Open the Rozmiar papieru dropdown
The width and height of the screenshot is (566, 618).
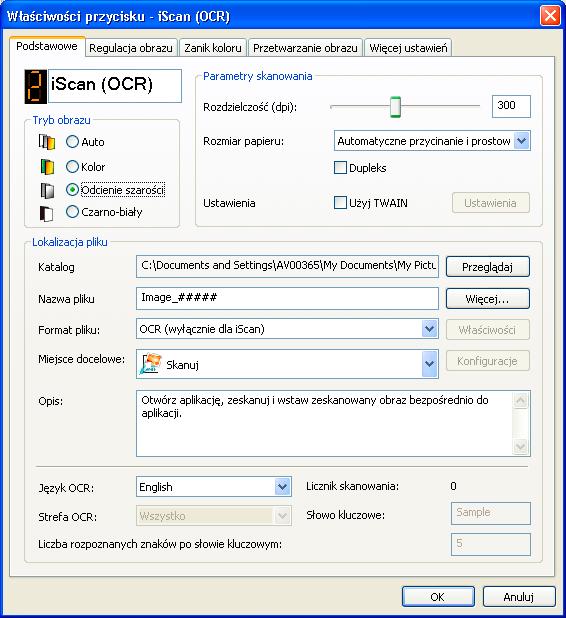pos(522,141)
